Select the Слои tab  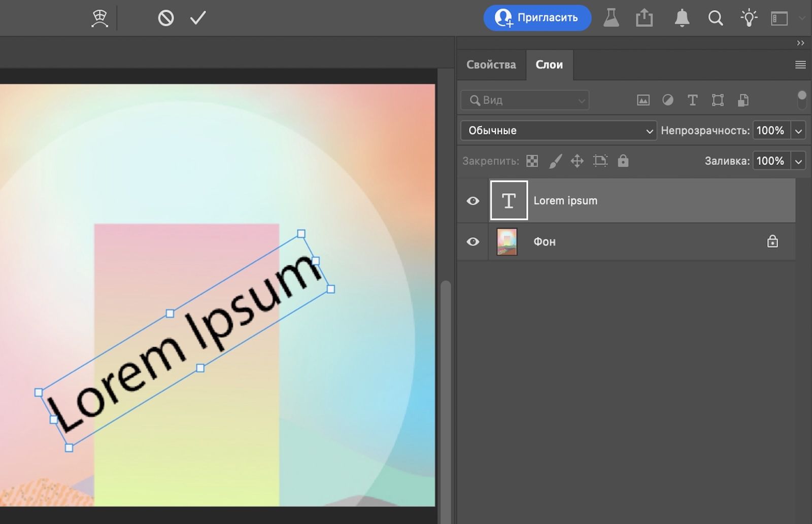click(549, 65)
